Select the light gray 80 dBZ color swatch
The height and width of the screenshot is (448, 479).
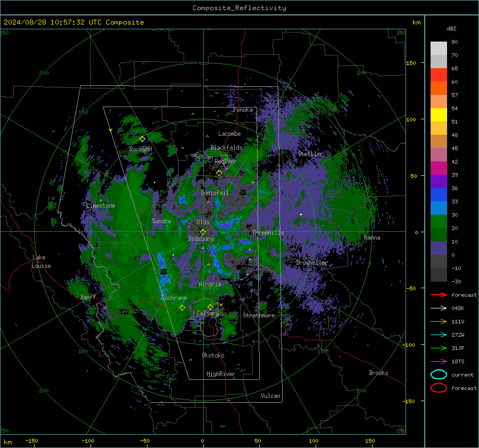[439, 48]
